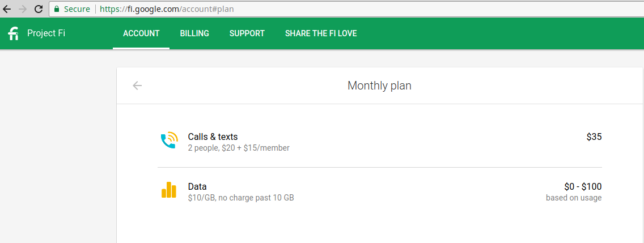This screenshot has width=644, height=243.
Task: Click the fi.google.com address bar
Action: coord(345,9)
